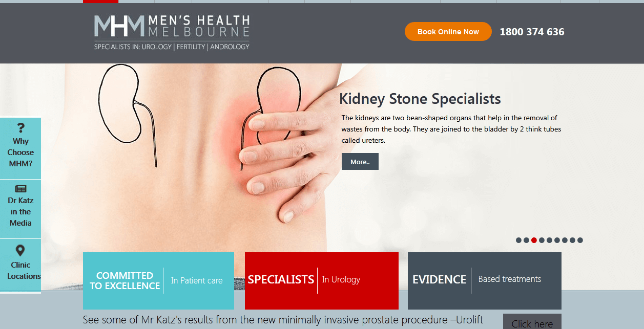Go to the last carousel dot
Viewport: 644px width, 329px height.
pos(580,240)
